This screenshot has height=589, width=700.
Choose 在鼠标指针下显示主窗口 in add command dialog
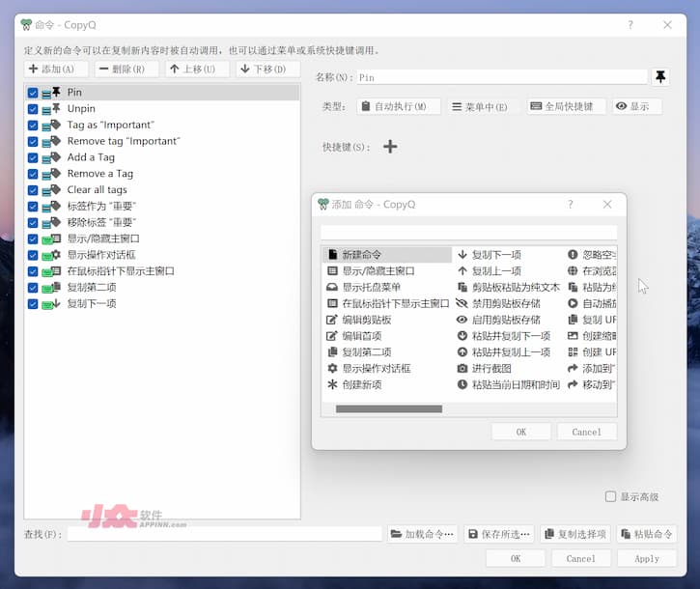[x=387, y=303]
